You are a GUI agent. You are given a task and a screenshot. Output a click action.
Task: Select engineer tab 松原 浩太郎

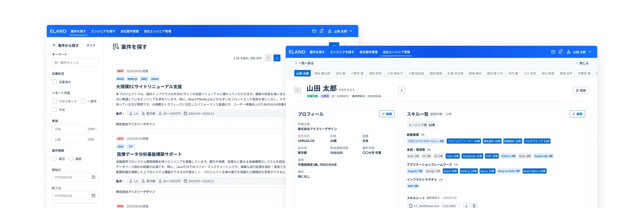(455, 73)
